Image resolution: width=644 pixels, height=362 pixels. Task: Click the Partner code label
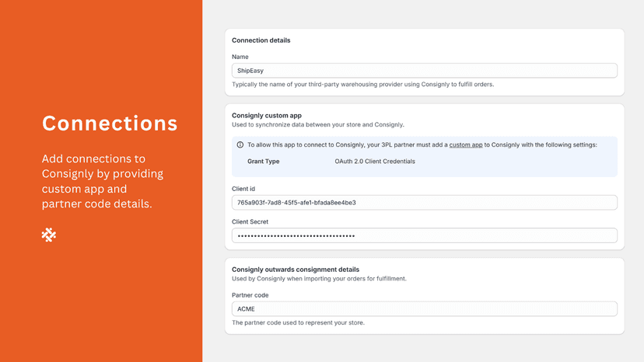(250, 295)
